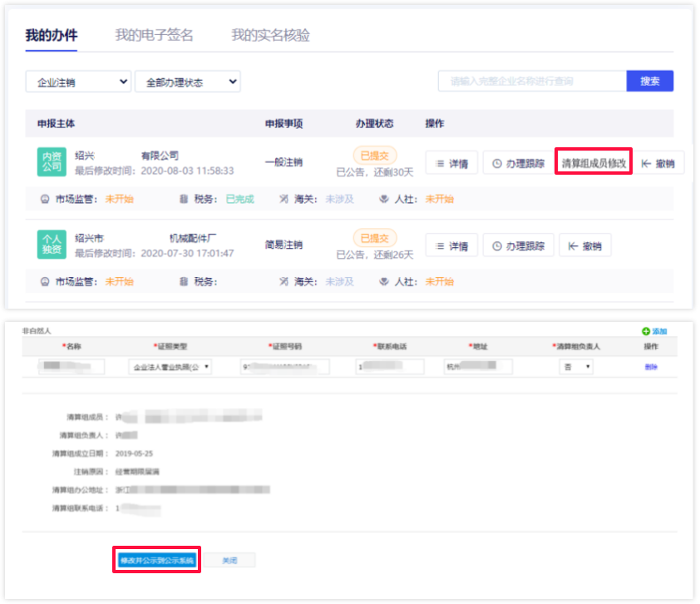Switch to 我的电子签名 tab
Screen dimensions: 700x604
pyautogui.click(x=154, y=35)
